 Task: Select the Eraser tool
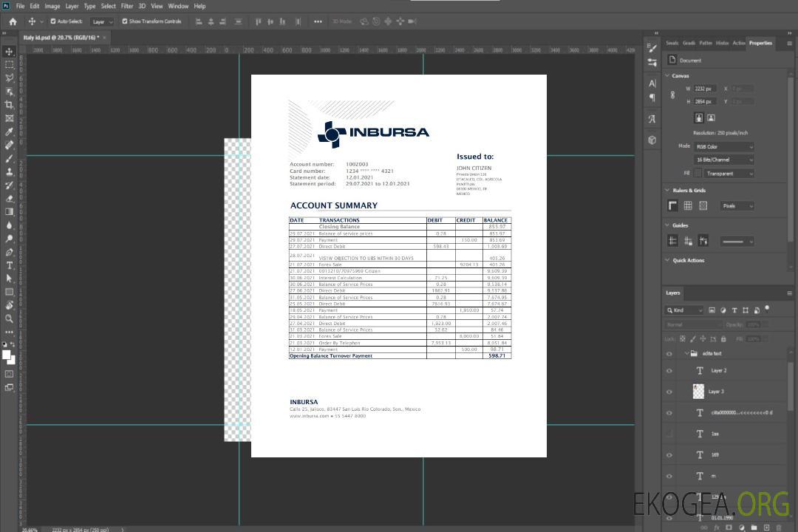point(9,199)
